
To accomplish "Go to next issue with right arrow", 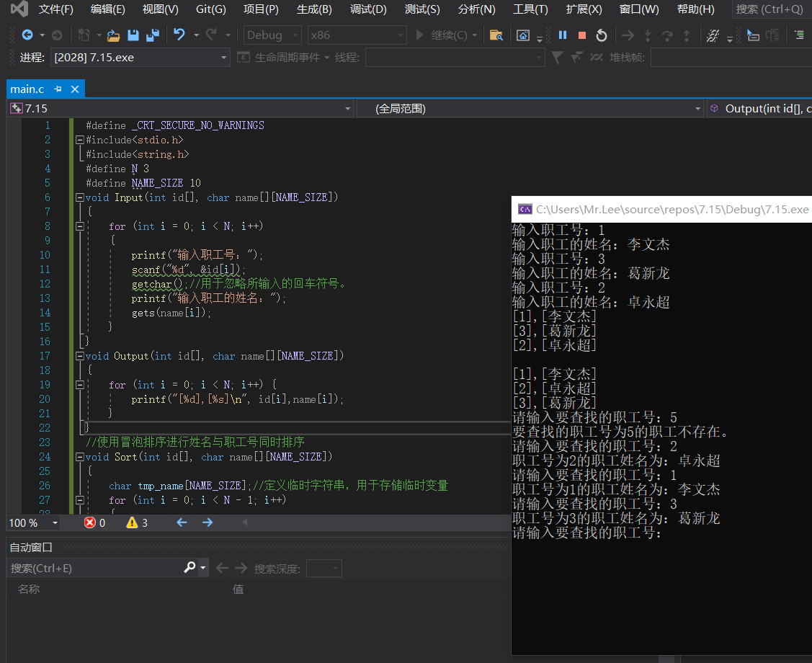I will tap(208, 522).
